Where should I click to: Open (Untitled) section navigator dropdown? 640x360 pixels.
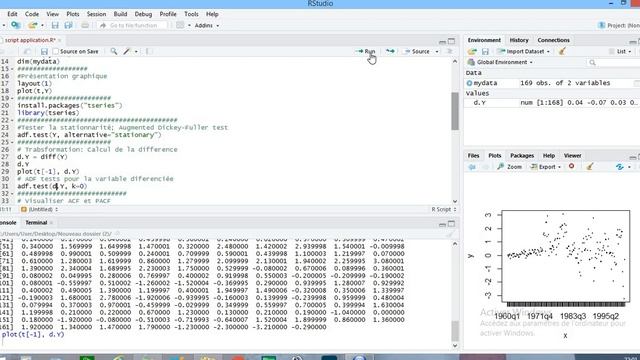(39, 209)
